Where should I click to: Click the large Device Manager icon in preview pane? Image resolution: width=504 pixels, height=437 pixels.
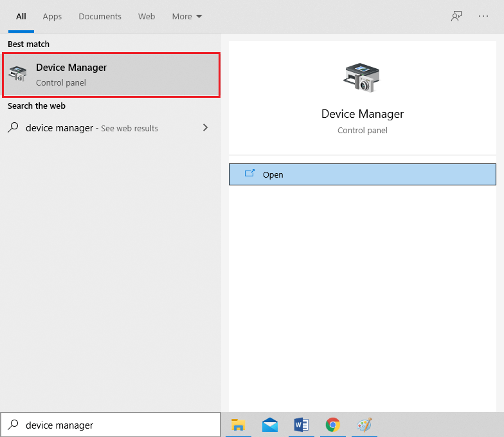[x=362, y=78]
